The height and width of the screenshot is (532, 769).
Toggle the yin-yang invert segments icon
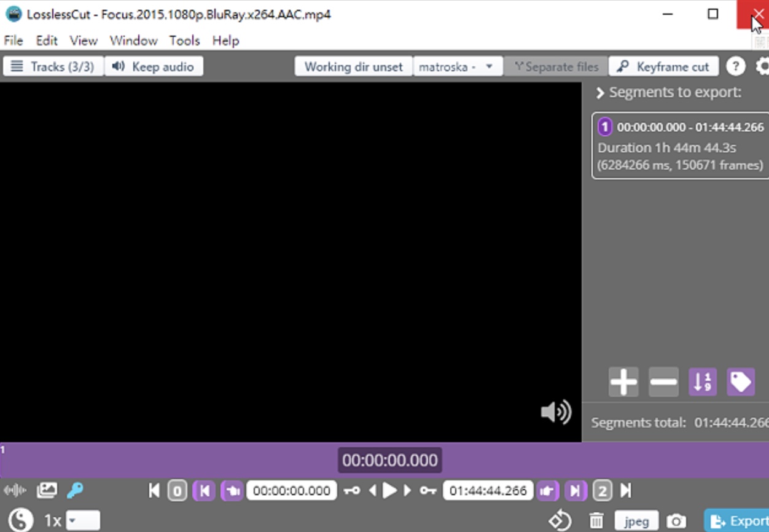pyautogui.click(x=20, y=521)
